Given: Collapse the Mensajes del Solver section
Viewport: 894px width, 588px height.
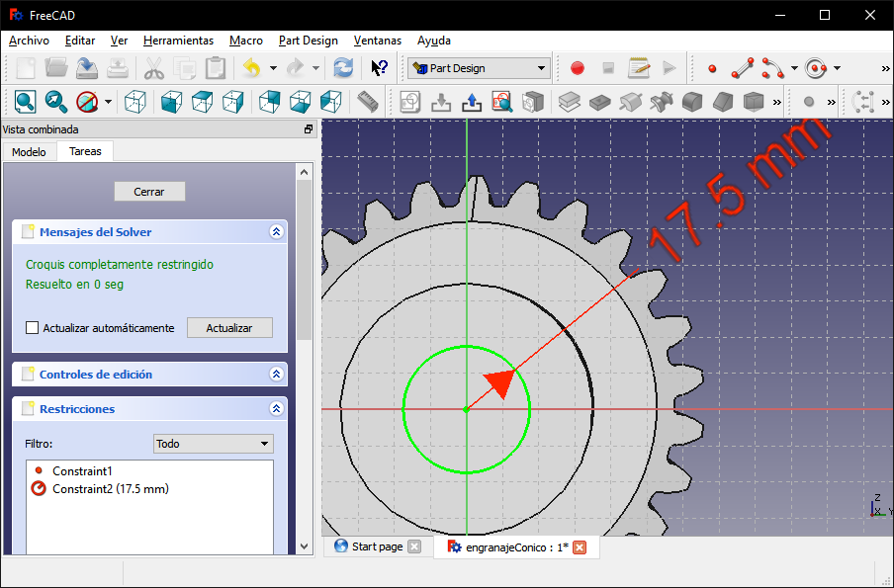Looking at the screenshot, I should (276, 232).
